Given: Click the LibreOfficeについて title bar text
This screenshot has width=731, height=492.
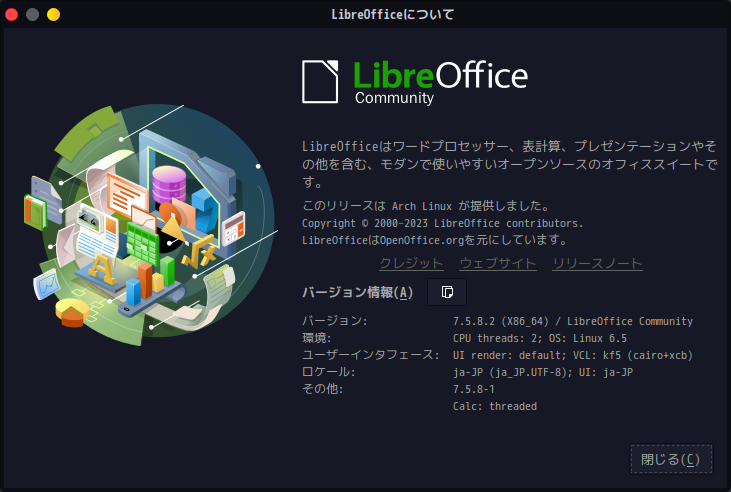Looking at the screenshot, I should (393, 14).
